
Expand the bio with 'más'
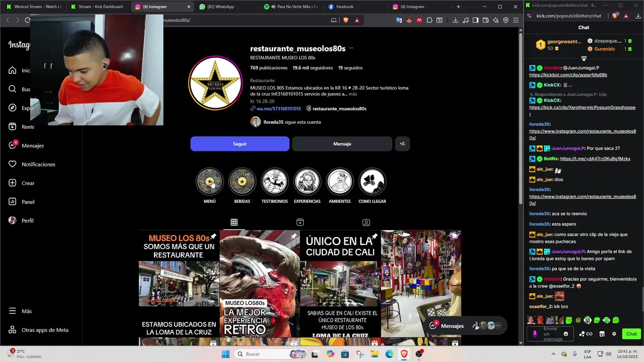pos(353,94)
